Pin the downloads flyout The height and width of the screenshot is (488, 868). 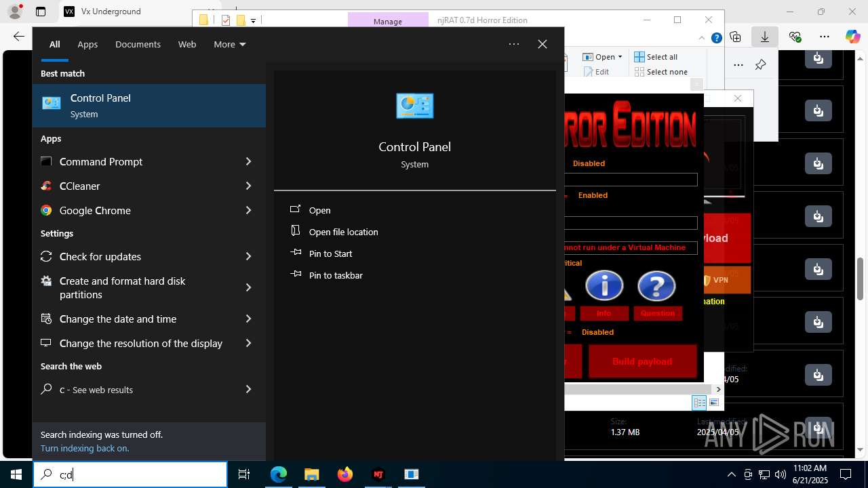tap(760, 65)
